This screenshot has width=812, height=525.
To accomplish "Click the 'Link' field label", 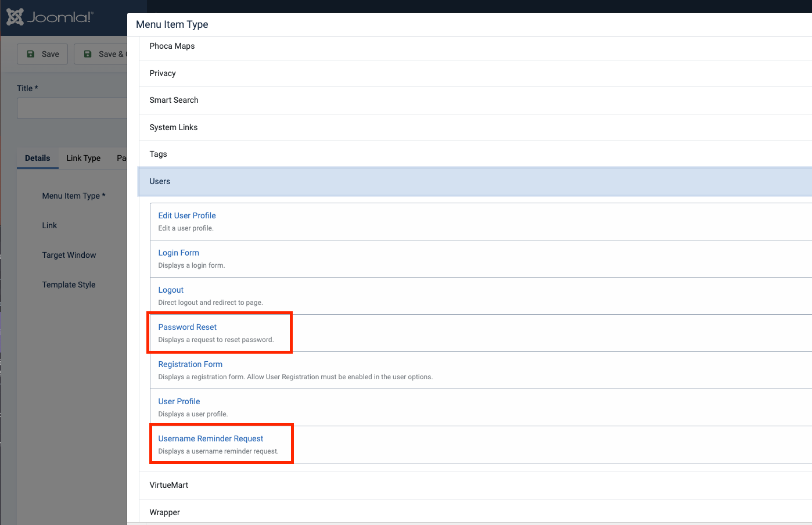I will coord(49,225).
